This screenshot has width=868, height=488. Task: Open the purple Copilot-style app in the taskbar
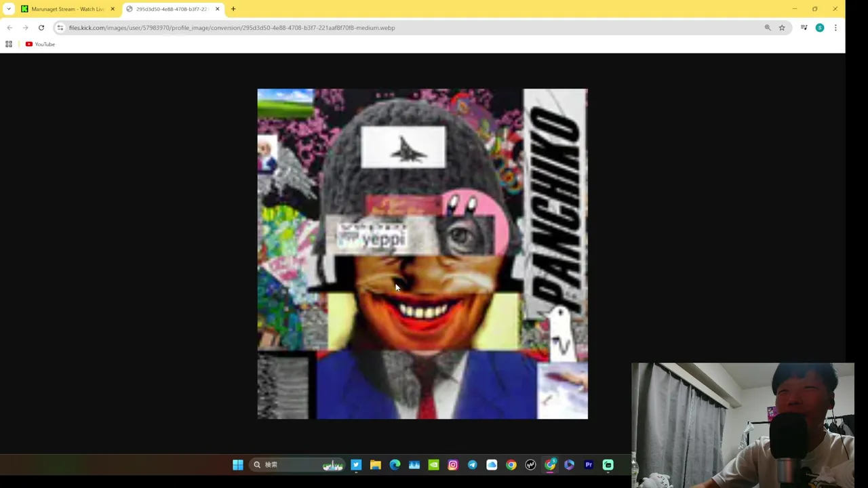569,465
